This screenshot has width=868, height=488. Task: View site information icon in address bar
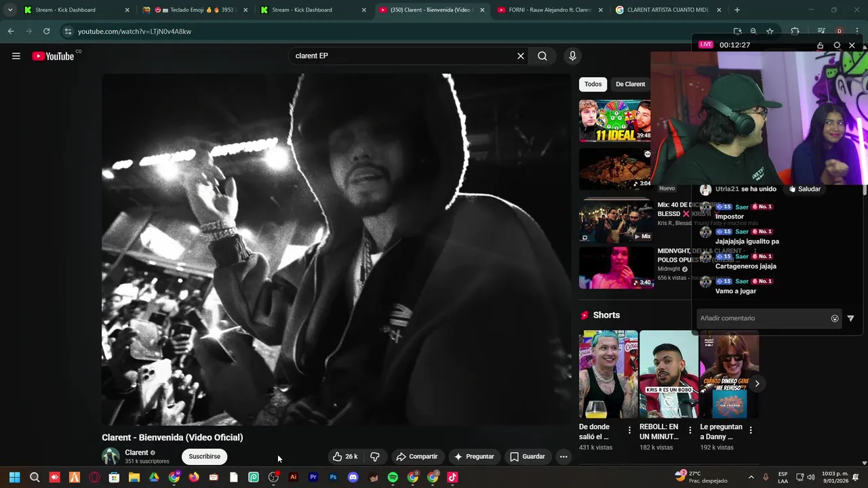click(x=67, y=31)
